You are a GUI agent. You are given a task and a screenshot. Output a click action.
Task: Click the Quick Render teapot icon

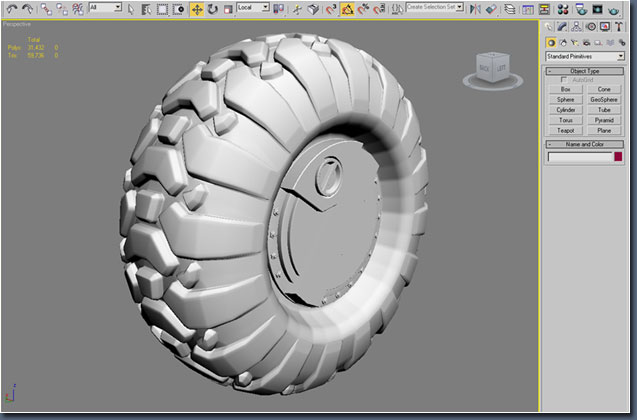[x=613, y=9]
